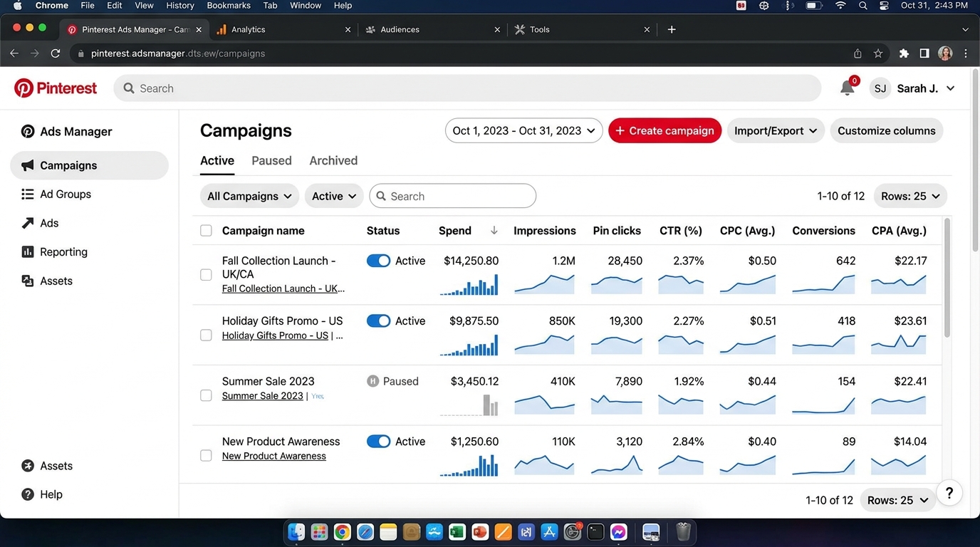Switch to the Paused tab
Screen dimensions: 980x547
[x=271, y=160]
